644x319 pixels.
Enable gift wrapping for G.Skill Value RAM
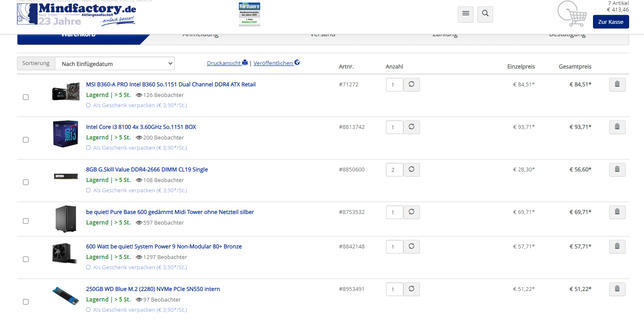click(88, 190)
